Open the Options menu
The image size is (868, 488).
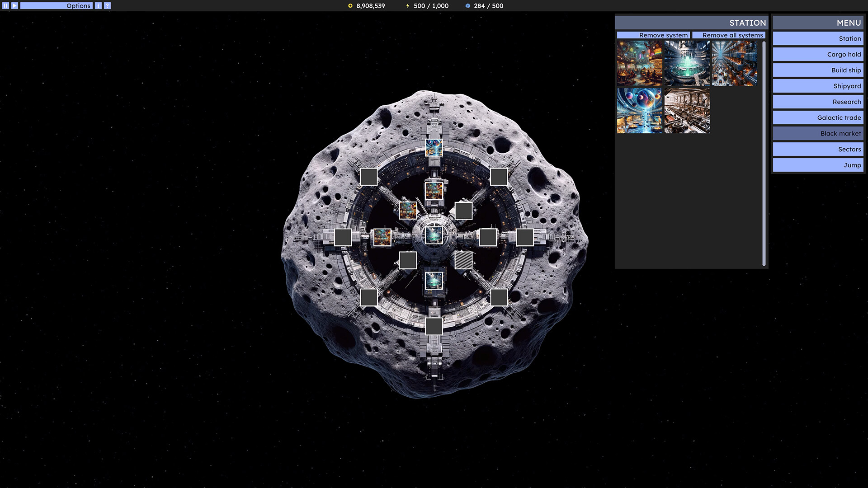78,5
